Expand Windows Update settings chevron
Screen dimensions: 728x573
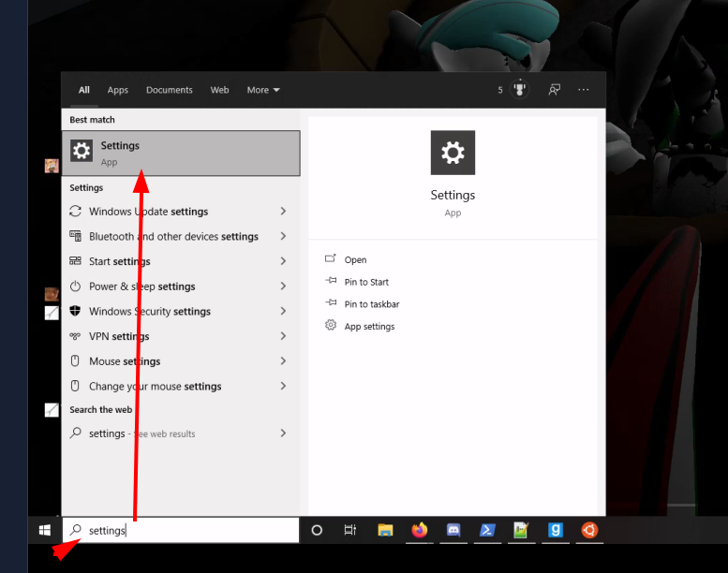click(283, 211)
